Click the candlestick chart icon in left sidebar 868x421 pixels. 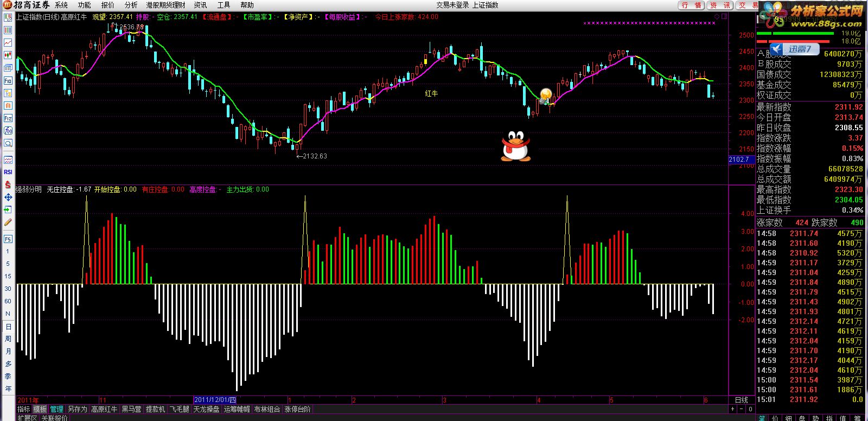pyautogui.click(x=8, y=55)
